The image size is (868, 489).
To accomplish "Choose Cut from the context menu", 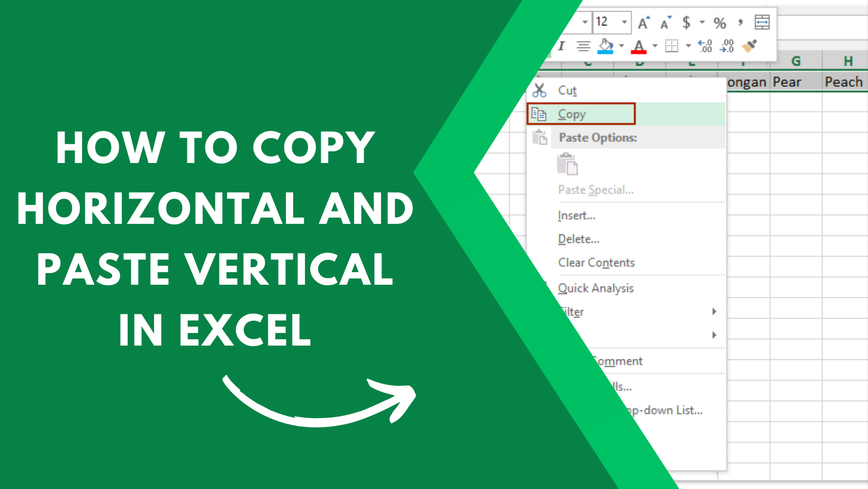I will [627, 90].
